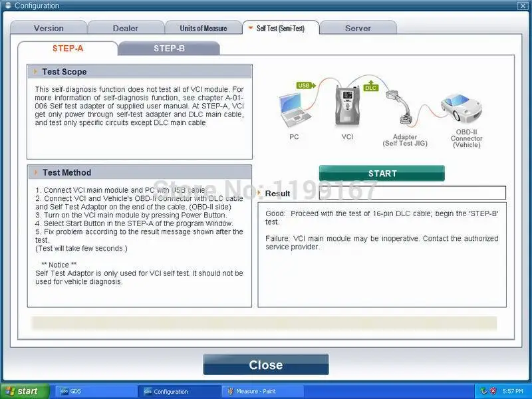The width and height of the screenshot is (532, 399).
Task: Click the 'Good: Proceed with the test' message
Action: click(382, 217)
